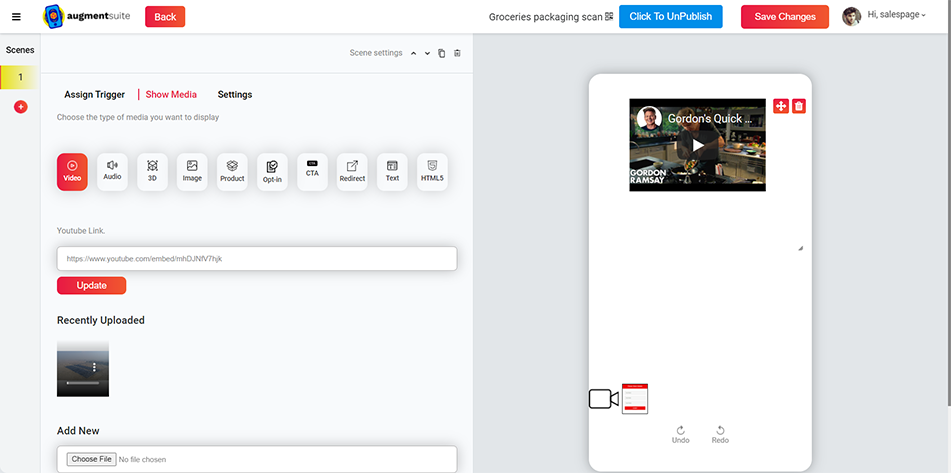Screen dimensions: 951x473
Task: Switch to the Assign Trigger tab
Action: click(95, 95)
